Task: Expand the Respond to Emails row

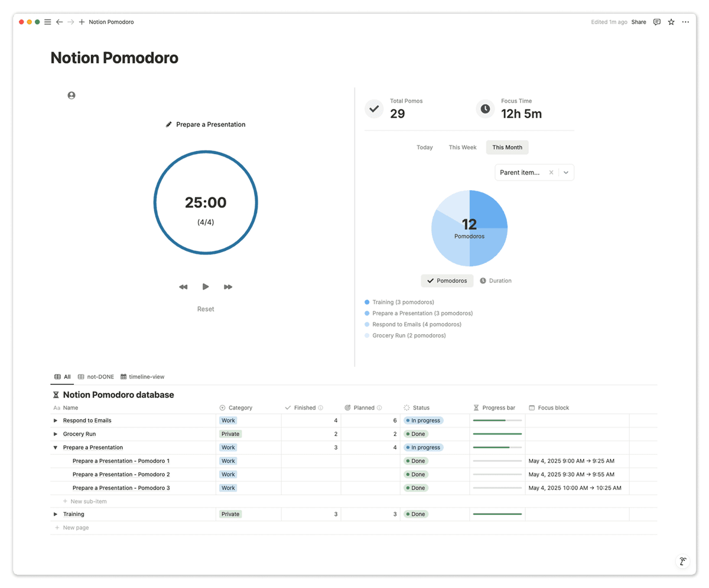Action: [x=56, y=421]
